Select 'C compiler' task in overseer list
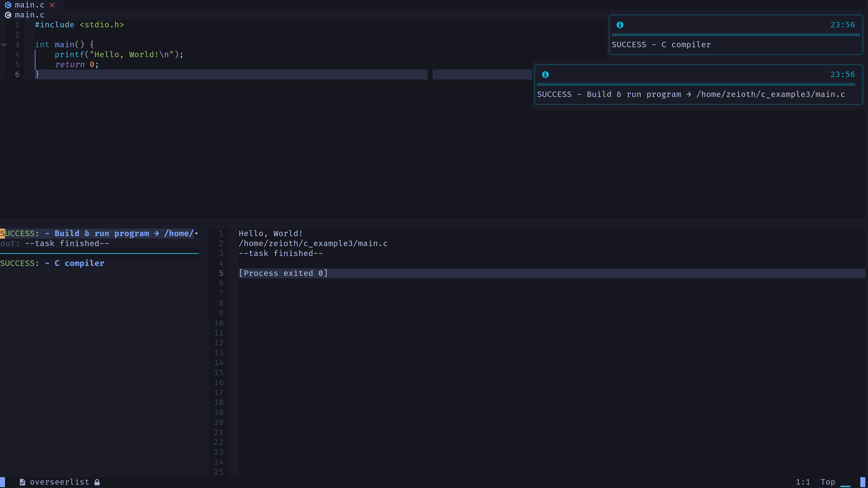 point(52,263)
